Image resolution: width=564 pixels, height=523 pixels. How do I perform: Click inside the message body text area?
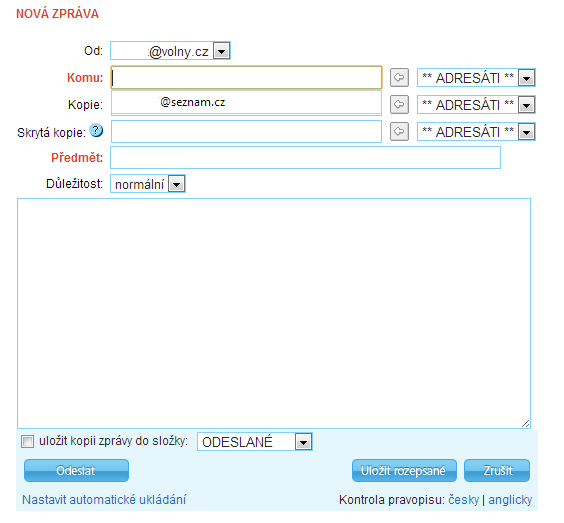[274, 313]
